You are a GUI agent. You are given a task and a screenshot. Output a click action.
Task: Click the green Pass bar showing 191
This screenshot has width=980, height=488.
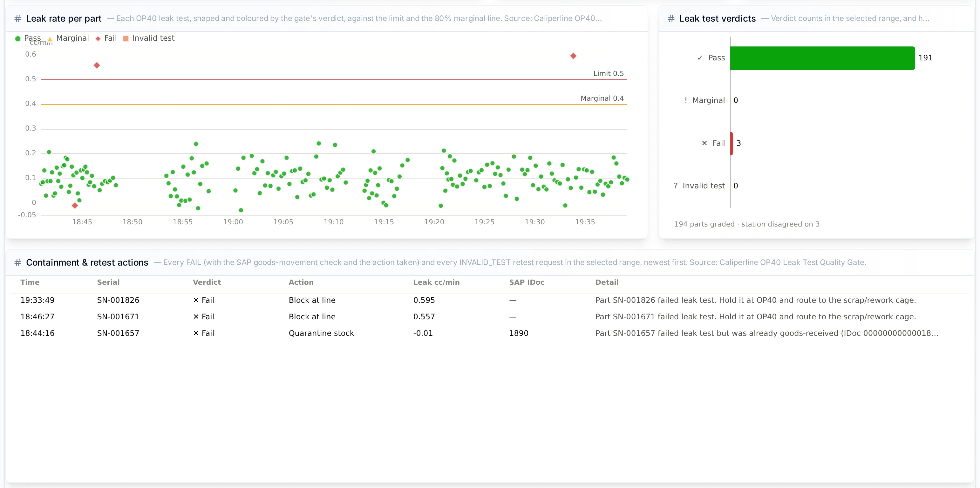[x=822, y=58]
